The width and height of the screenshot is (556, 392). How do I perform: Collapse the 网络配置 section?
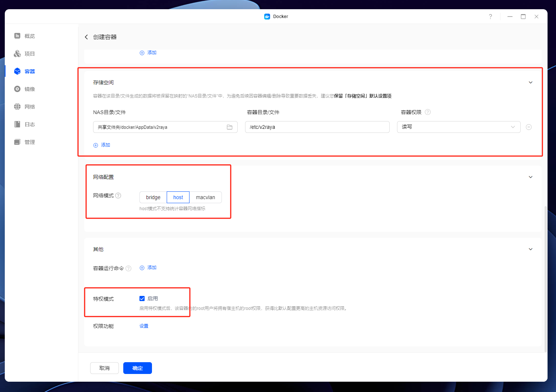530,177
